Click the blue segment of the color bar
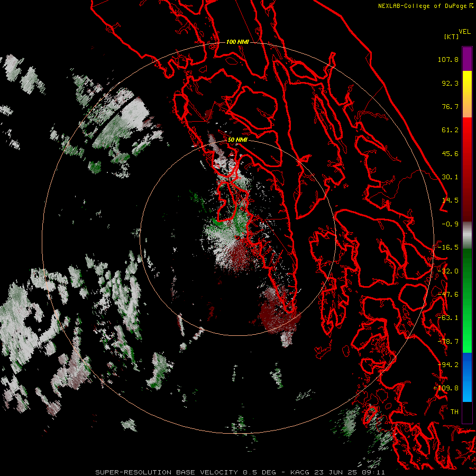This screenshot has width=476, height=476. pos(467,377)
